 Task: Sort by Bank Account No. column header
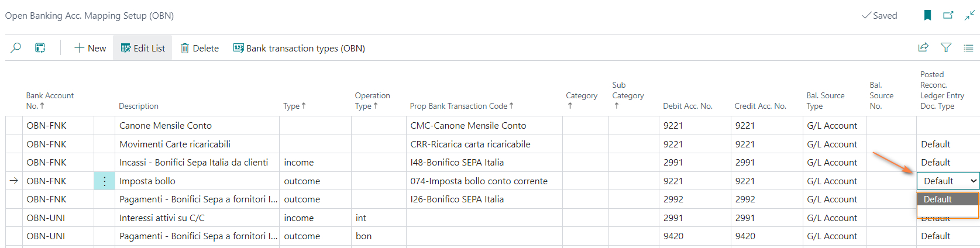pos(50,101)
